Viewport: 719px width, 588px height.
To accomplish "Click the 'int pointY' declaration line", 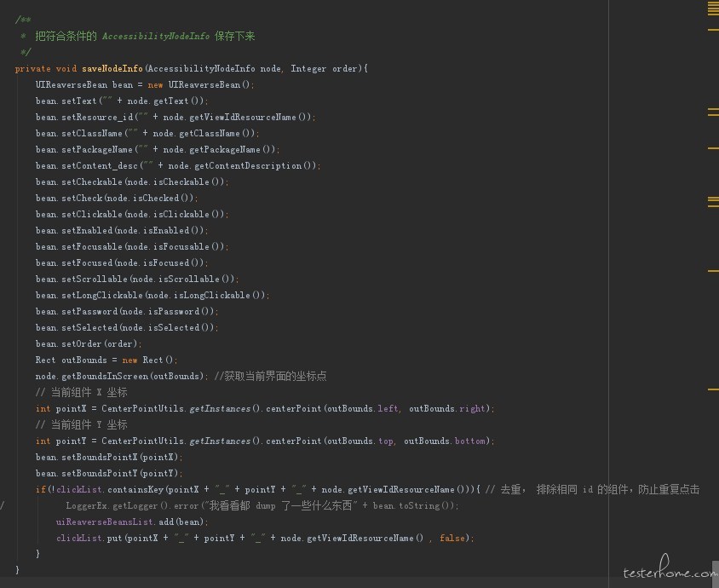I will point(265,441).
